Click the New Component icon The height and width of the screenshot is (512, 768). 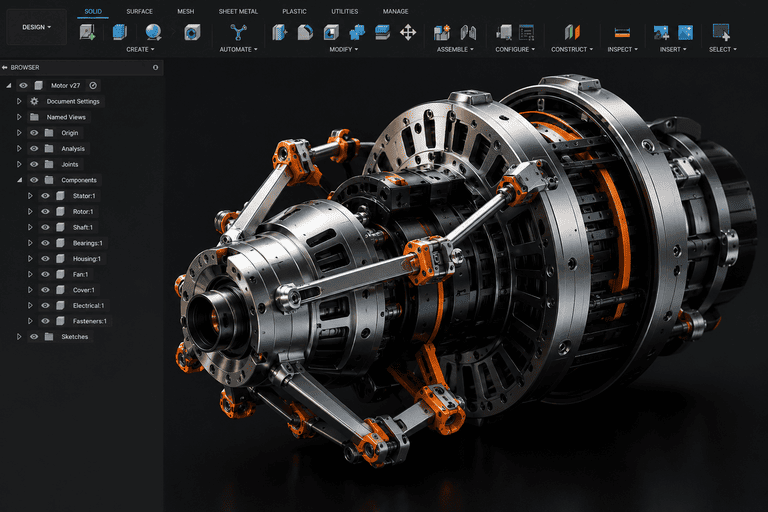pos(442,32)
